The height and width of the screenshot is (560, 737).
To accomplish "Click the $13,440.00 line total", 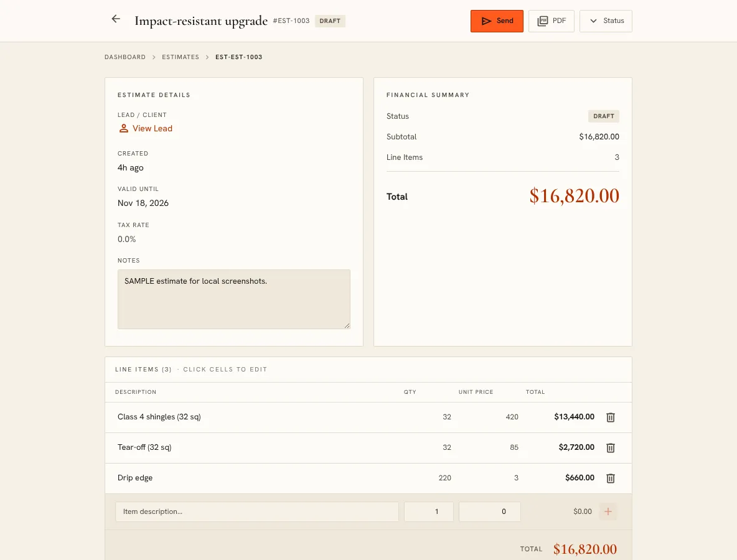I will [x=574, y=417].
